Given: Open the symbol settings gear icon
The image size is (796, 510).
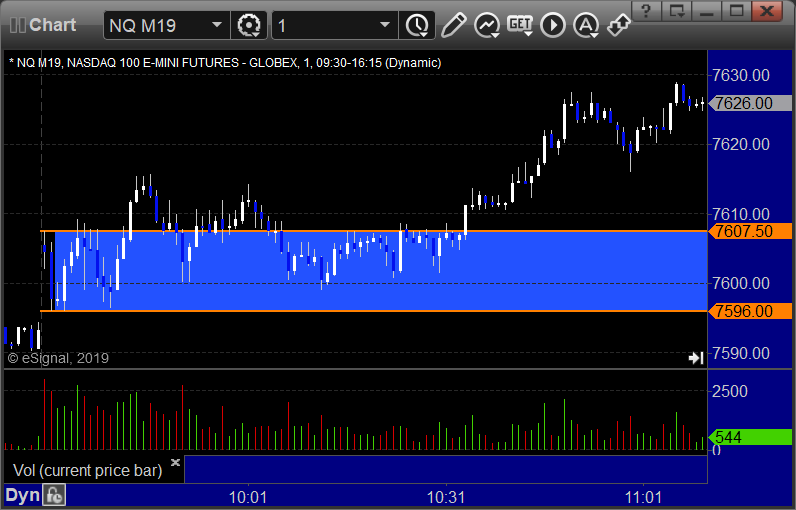Looking at the screenshot, I should click(249, 25).
